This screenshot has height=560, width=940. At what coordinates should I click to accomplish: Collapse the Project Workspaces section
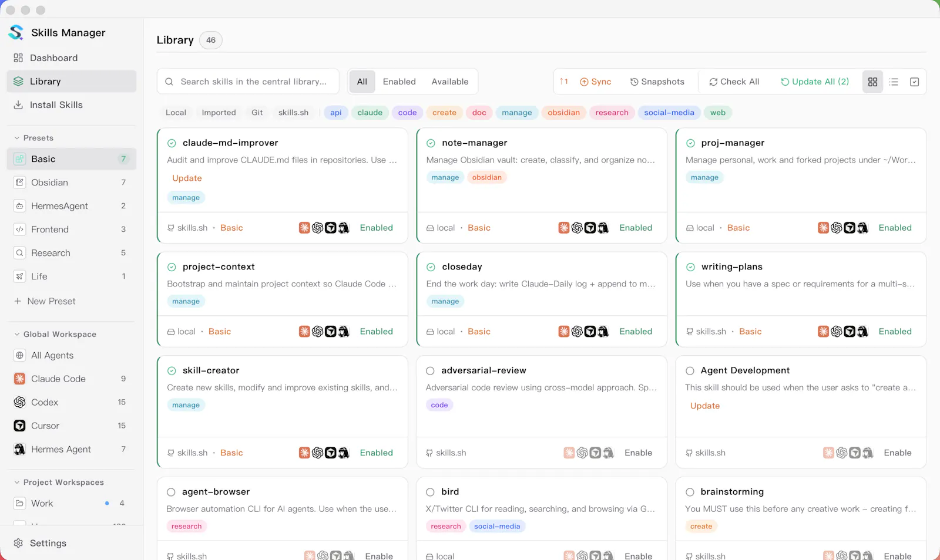click(59, 482)
